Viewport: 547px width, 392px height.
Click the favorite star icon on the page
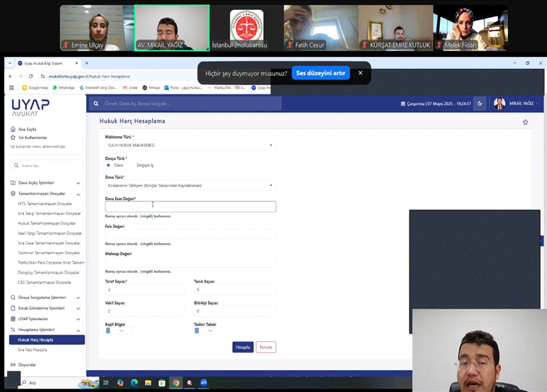(525, 122)
